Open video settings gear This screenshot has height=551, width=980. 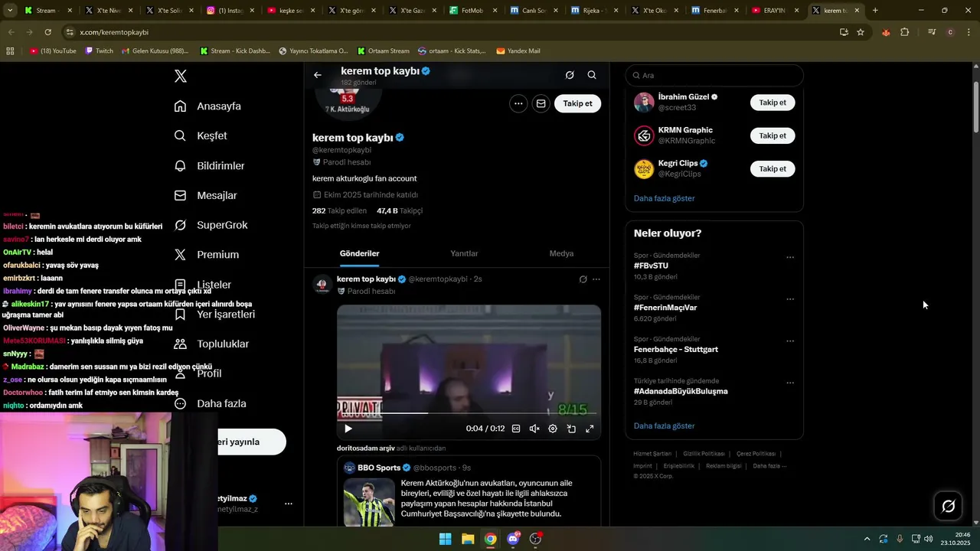[553, 429]
